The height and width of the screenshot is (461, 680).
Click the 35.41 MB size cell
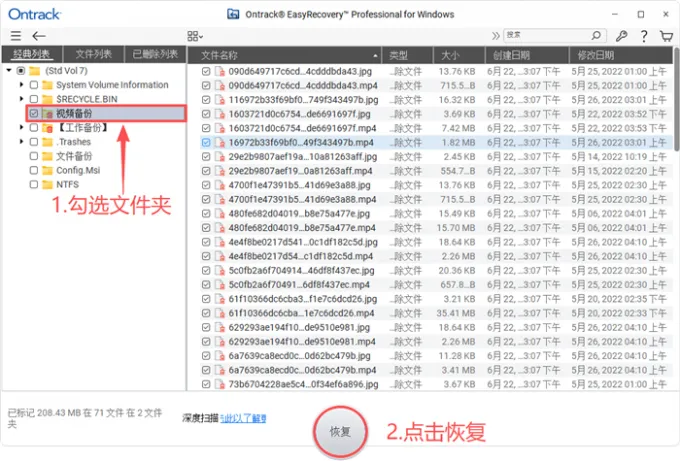(x=456, y=313)
